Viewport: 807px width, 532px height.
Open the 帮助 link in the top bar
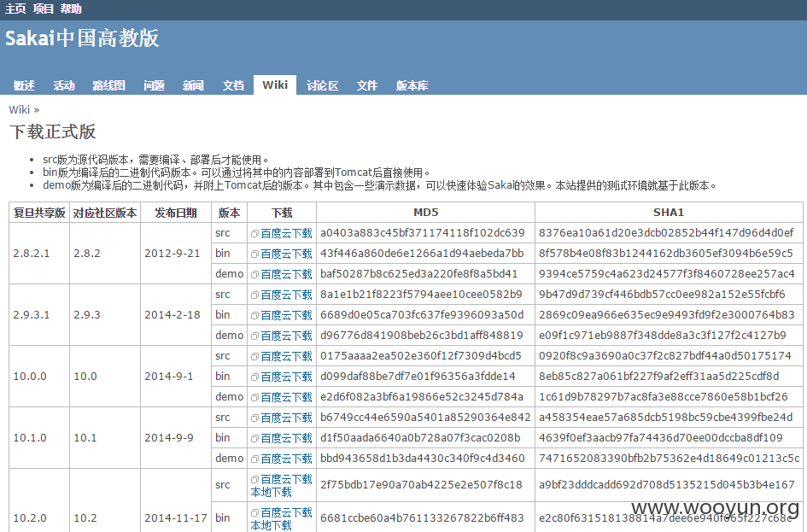click(x=71, y=9)
